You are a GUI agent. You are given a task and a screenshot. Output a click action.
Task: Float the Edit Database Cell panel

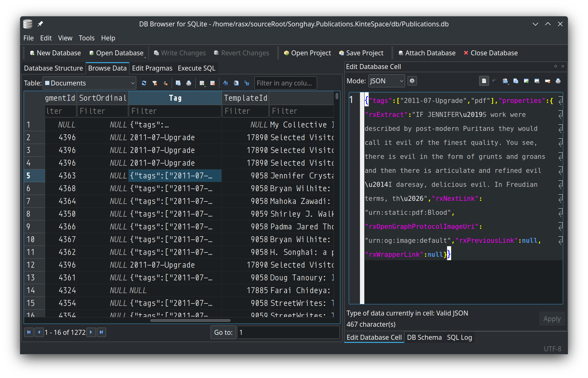pos(556,66)
